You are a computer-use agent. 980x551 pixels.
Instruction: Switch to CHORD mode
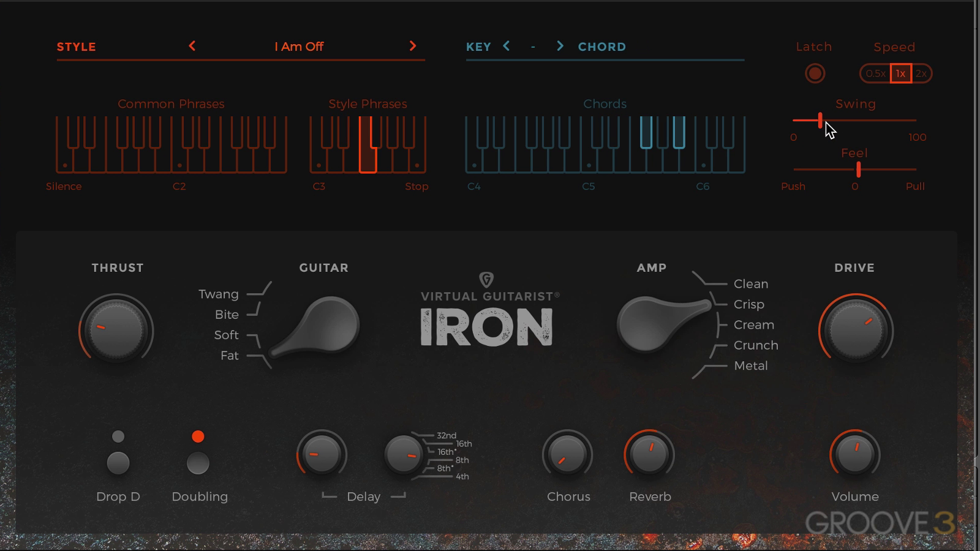click(x=602, y=47)
